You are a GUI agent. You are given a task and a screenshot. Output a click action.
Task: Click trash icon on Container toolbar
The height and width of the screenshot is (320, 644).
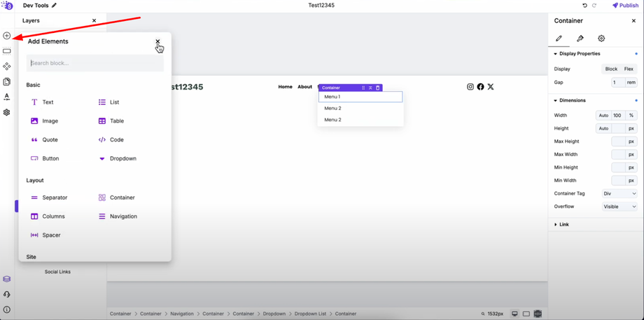click(378, 88)
